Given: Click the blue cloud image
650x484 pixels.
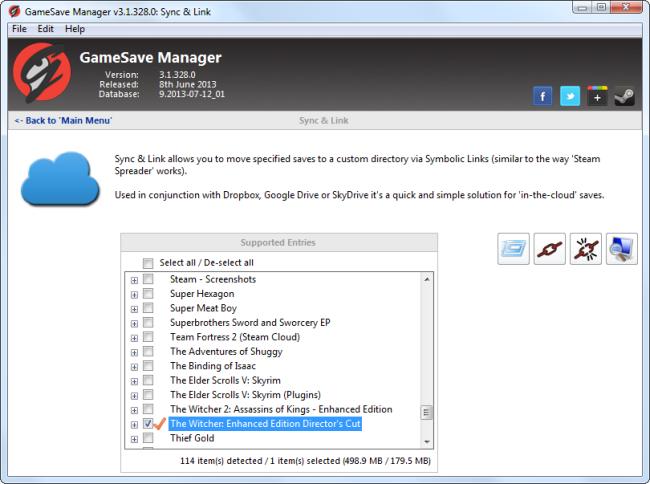Looking at the screenshot, I should [60, 179].
